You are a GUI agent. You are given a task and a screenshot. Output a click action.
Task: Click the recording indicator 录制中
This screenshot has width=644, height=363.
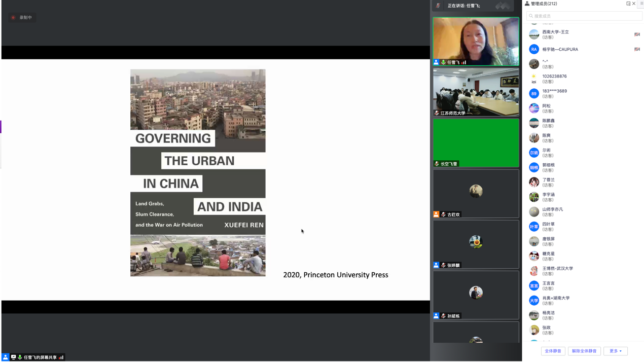pos(22,17)
